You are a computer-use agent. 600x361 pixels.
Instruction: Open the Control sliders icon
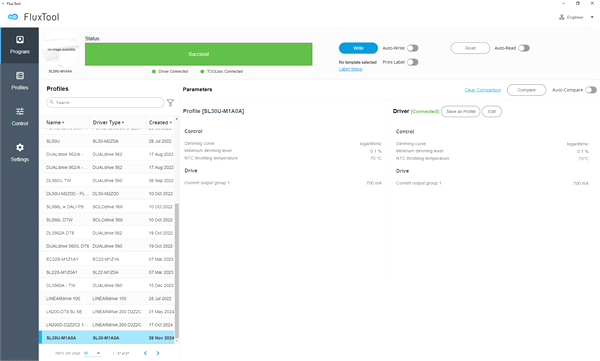(20, 111)
